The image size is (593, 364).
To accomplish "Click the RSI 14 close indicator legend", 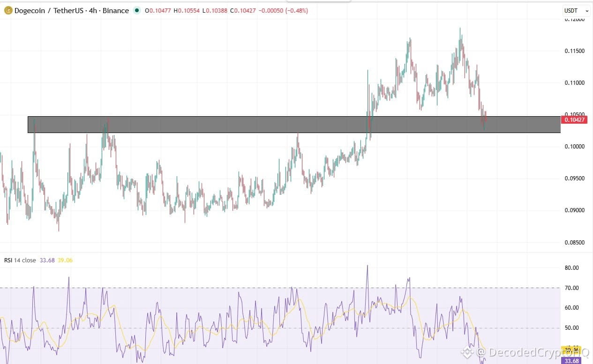I will [x=20, y=260].
